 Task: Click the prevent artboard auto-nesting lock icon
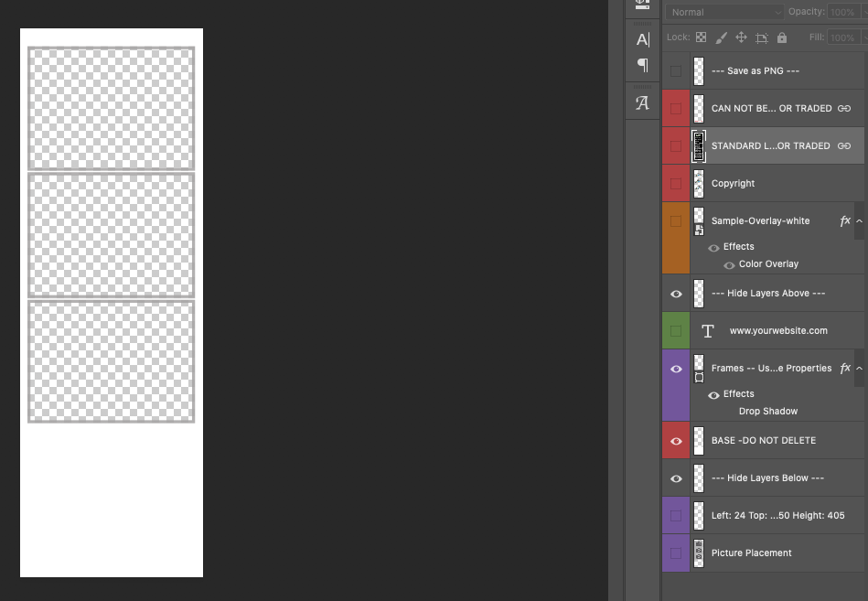pos(762,38)
